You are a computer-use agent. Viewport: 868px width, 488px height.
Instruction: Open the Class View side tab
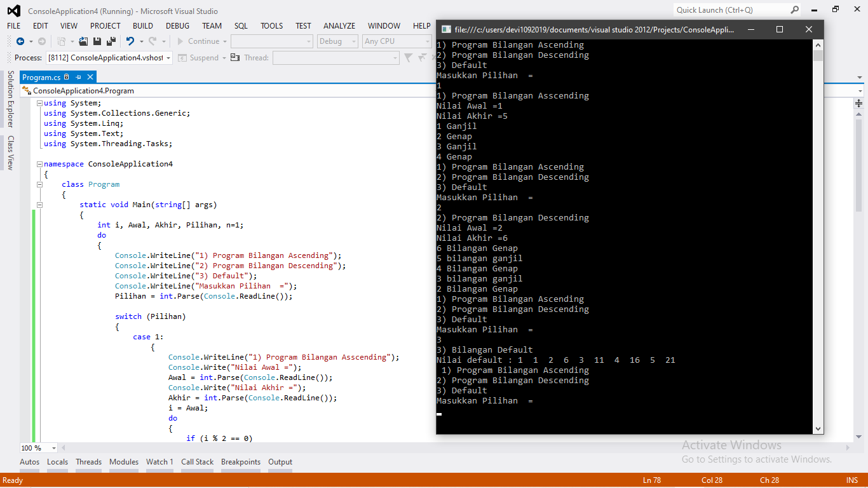coord(10,152)
